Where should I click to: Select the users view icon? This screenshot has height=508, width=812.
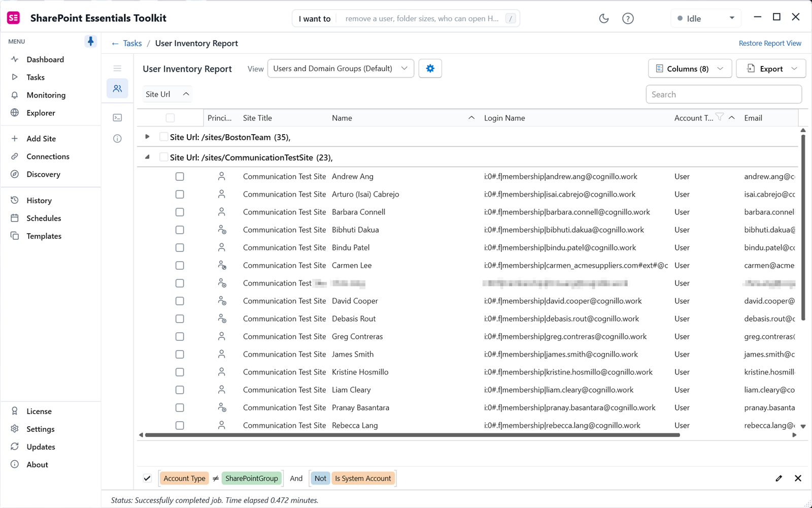tap(117, 88)
